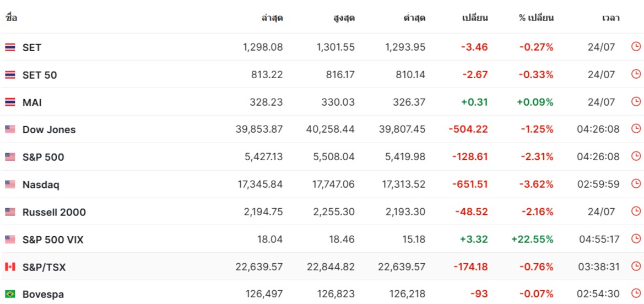Viewport: 644px width, 304px height.
Task: Click the Brazilian flag icon beside Bovespa
Action: (x=10, y=294)
